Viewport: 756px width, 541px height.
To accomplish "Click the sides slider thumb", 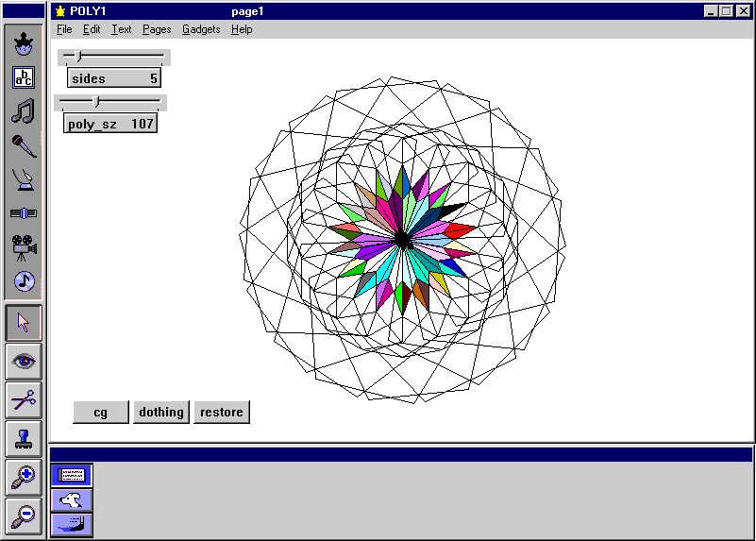I will pos(79,56).
